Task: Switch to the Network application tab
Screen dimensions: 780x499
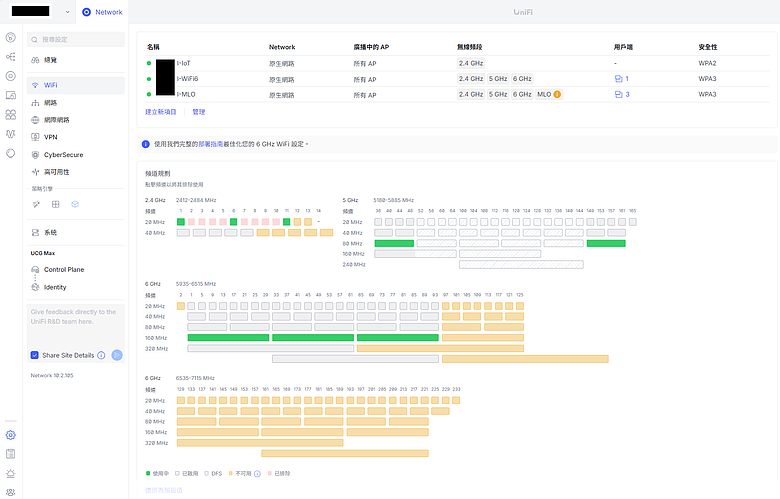Action: (102, 12)
